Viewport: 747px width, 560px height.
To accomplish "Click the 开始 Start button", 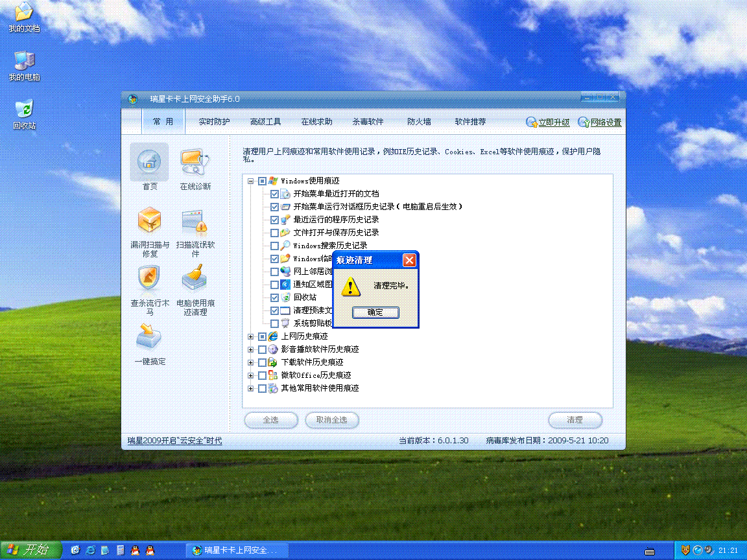I will [x=30, y=550].
